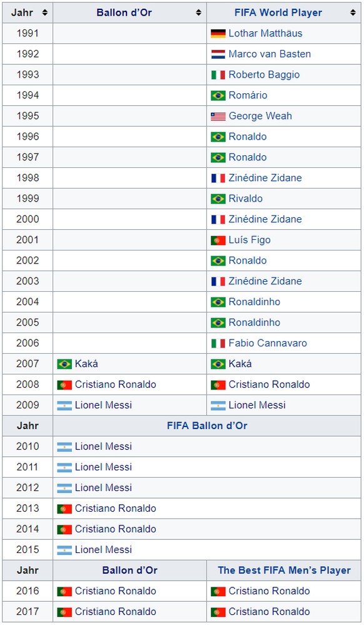Click the Brazilian flag beside Romário
Image resolution: width=364 pixels, height=625 pixels.
click(218, 96)
